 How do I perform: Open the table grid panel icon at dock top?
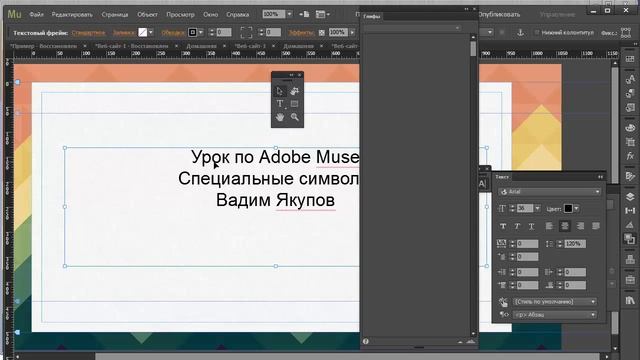pyautogui.click(x=630, y=59)
